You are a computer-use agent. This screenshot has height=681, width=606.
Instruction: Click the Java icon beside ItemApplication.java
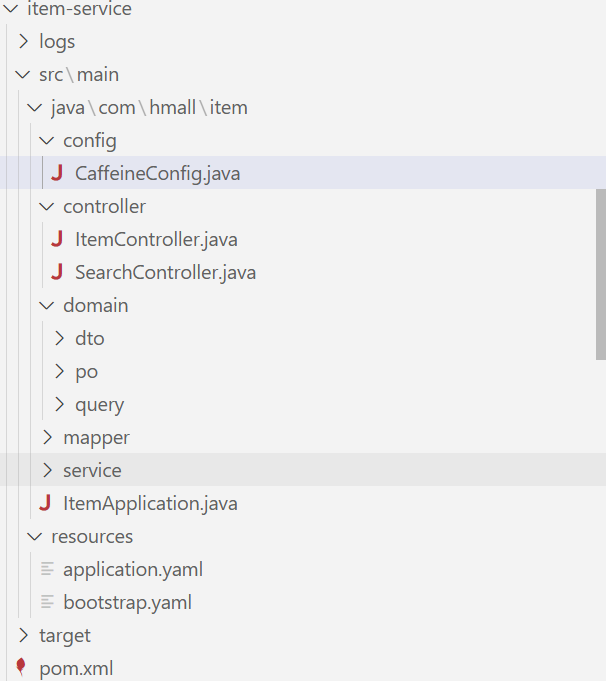(x=45, y=503)
